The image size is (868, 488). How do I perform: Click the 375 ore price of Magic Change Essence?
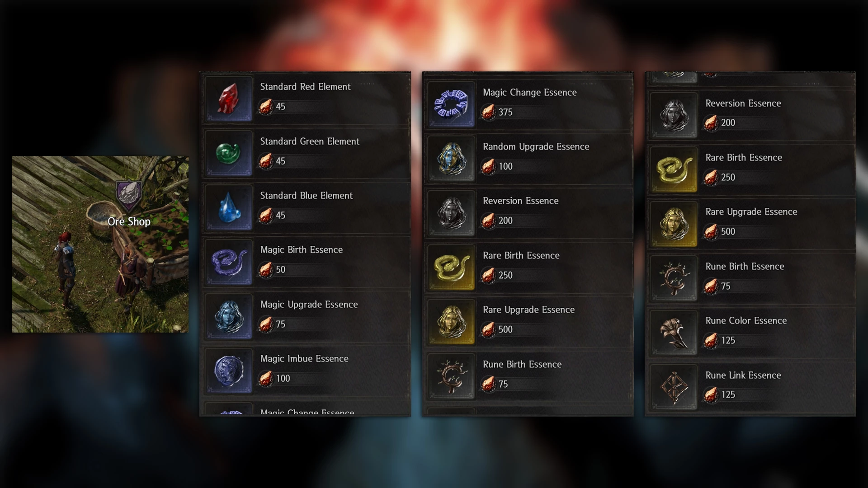505,112
